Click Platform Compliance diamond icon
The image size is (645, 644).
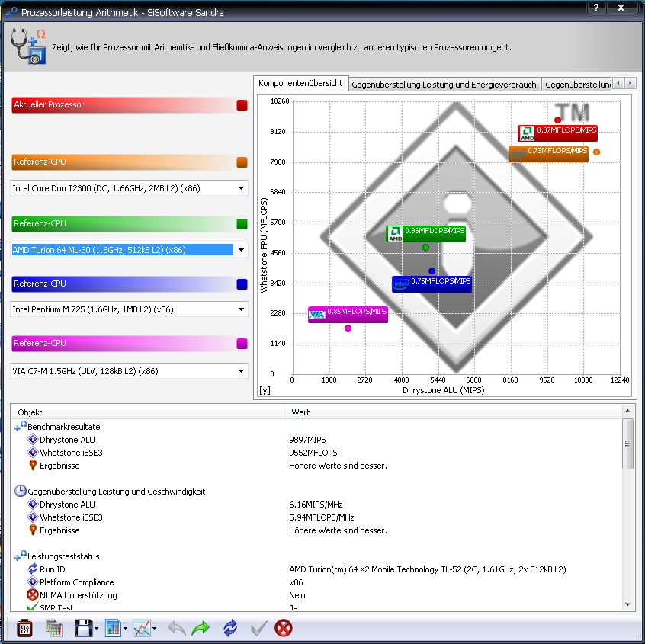point(33,582)
